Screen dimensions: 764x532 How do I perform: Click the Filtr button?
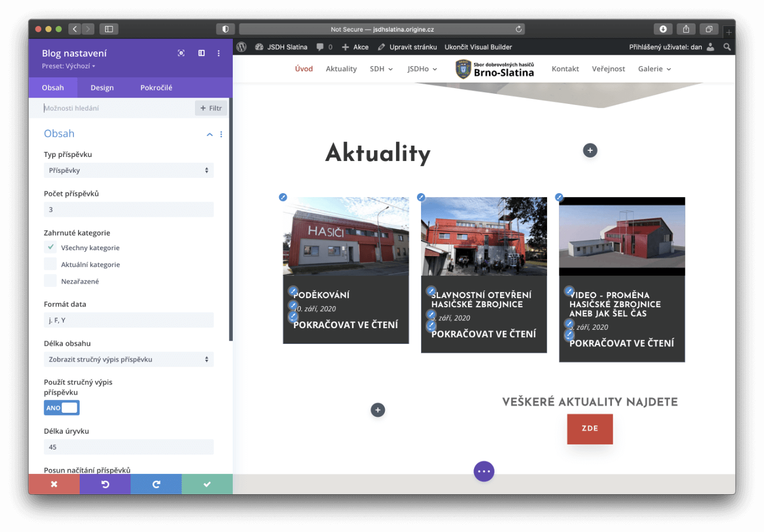point(211,108)
